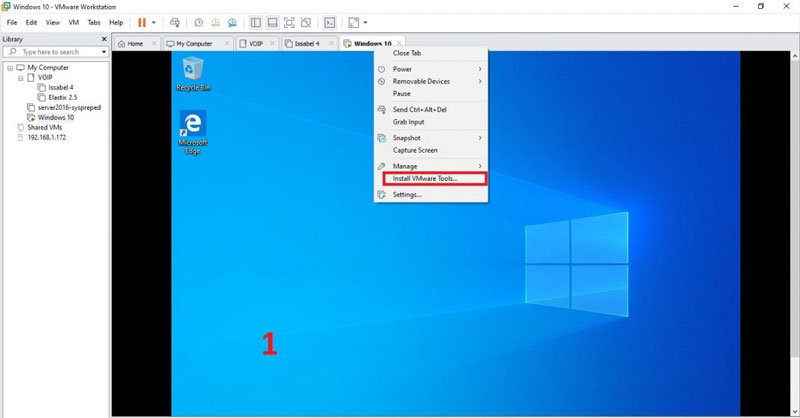Click the vertical scrollbar down arrow
Screen dimensions: 800x418
coord(795,412)
